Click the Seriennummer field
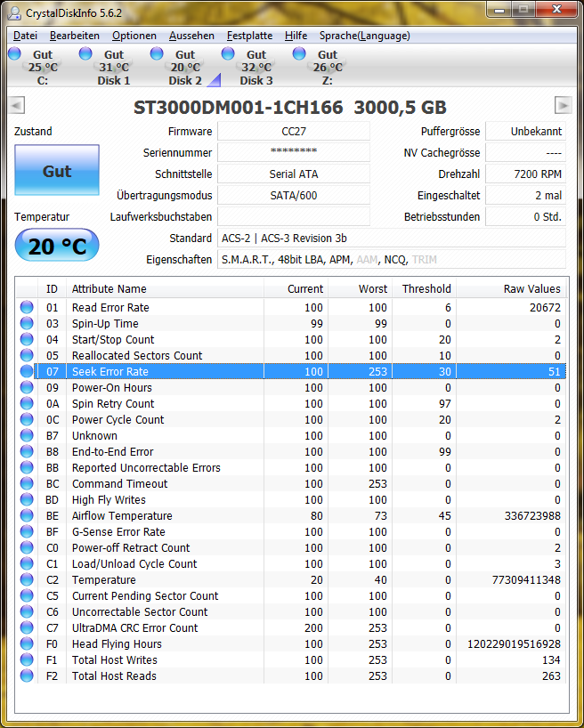 (x=294, y=152)
